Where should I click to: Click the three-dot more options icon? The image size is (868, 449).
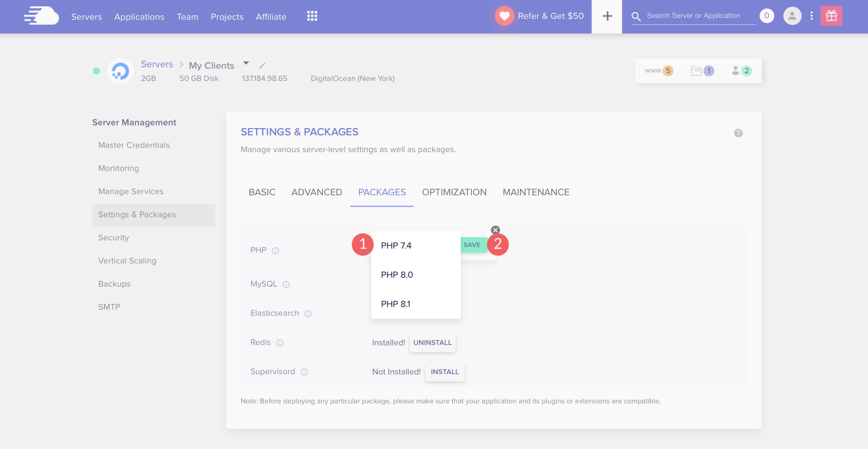(812, 16)
